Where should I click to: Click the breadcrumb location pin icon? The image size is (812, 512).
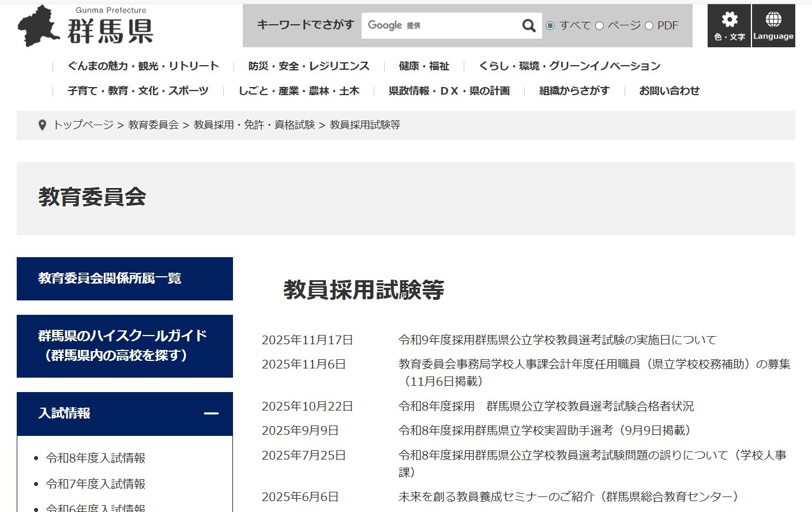(42, 125)
